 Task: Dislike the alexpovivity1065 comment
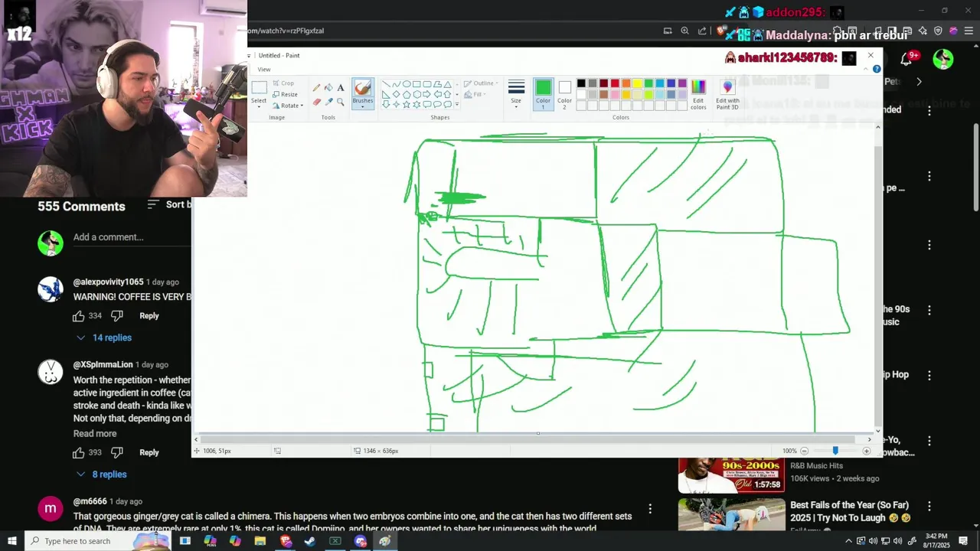tap(116, 316)
